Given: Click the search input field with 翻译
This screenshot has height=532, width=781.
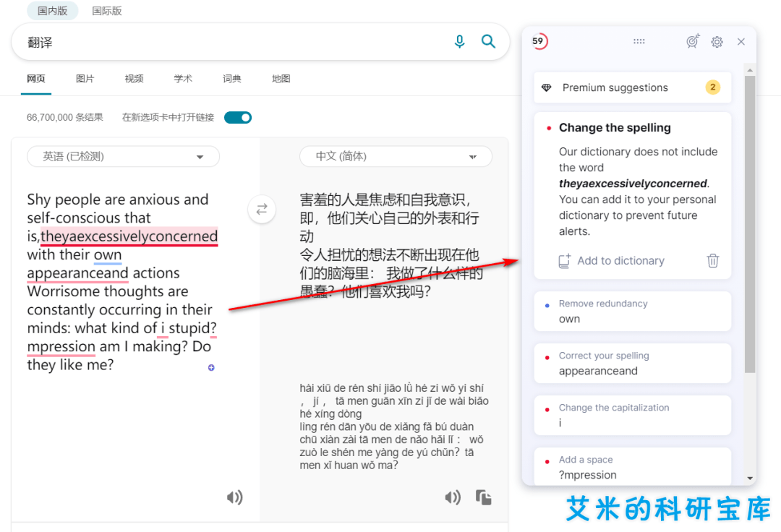Looking at the screenshot, I should click(234, 42).
